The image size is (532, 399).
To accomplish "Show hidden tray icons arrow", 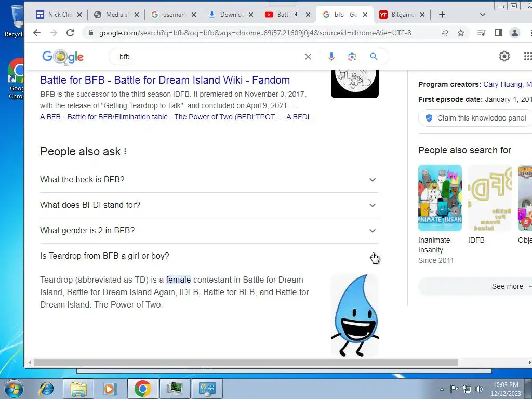I will pos(442,389).
